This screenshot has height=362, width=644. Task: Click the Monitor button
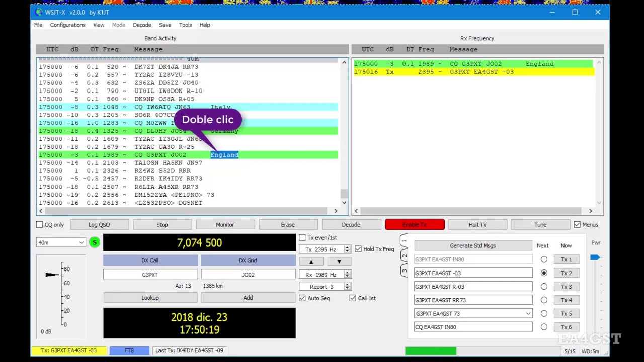coord(225,225)
